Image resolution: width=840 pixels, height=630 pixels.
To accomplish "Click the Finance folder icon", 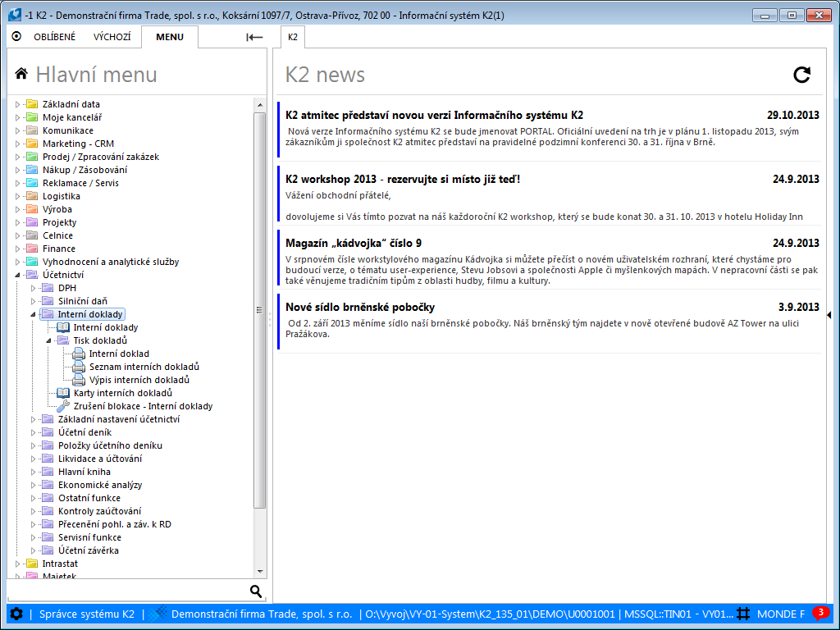I will tap(32, 249).
